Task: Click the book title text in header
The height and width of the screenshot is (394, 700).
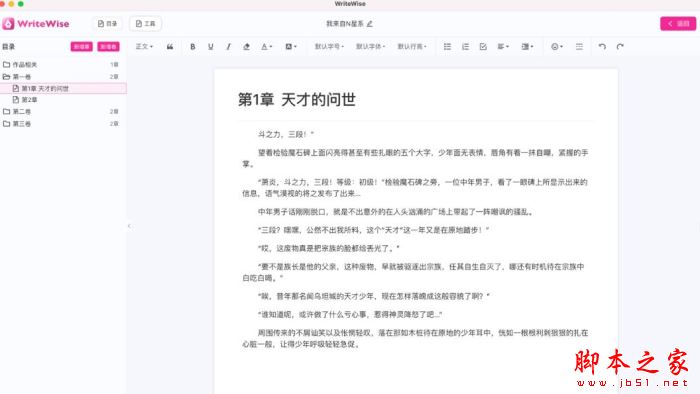Action: pyautogui.click(x=345, y=24)
